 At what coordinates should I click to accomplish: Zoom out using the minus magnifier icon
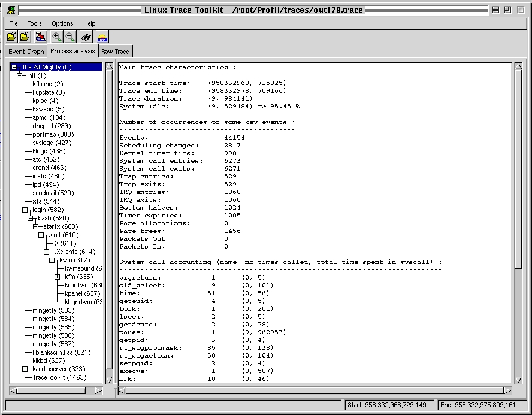[x=70, y=37]
